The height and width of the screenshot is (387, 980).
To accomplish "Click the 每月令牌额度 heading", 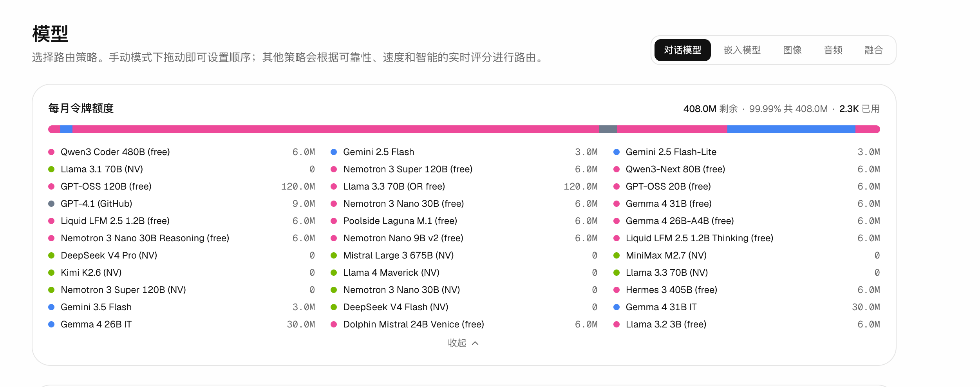I will (x=81, y=109).
